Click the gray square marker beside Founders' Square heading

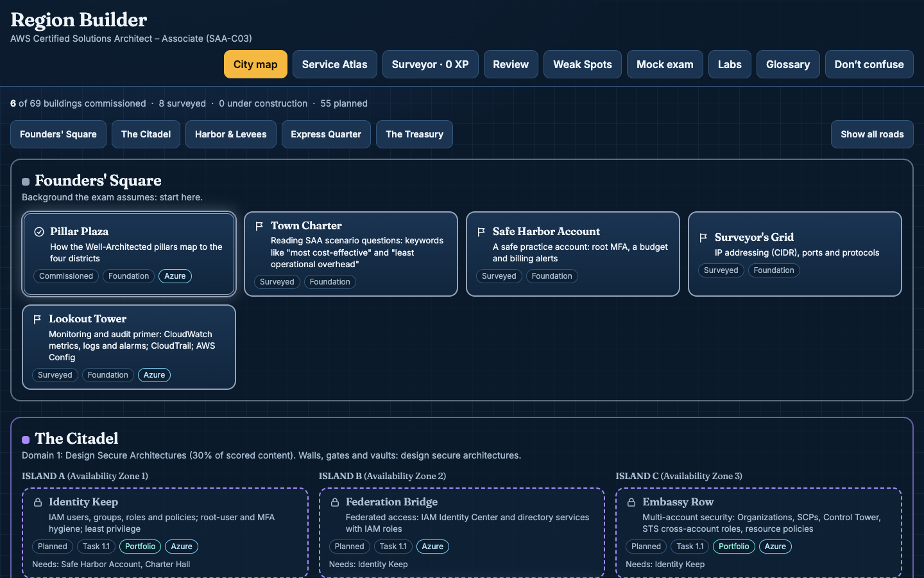[26, 182]
